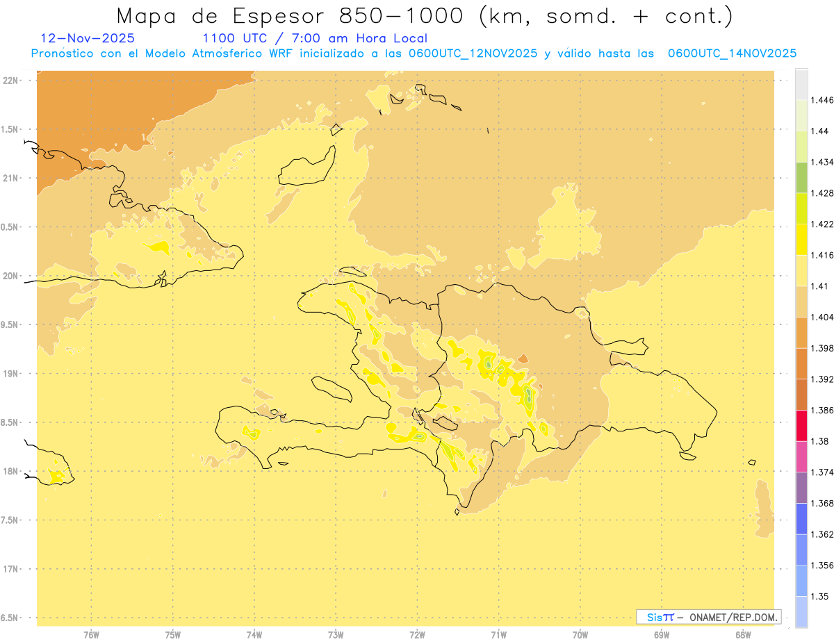Click the "74W" longitude axis label
This screenshot has width=834, height=644.
[x=254, y=635]
